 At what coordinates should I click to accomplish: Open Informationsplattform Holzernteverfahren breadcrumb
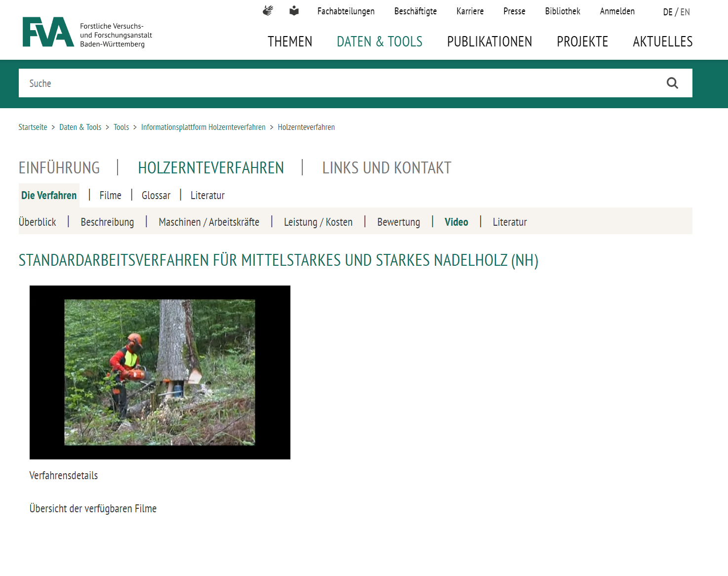203,127
